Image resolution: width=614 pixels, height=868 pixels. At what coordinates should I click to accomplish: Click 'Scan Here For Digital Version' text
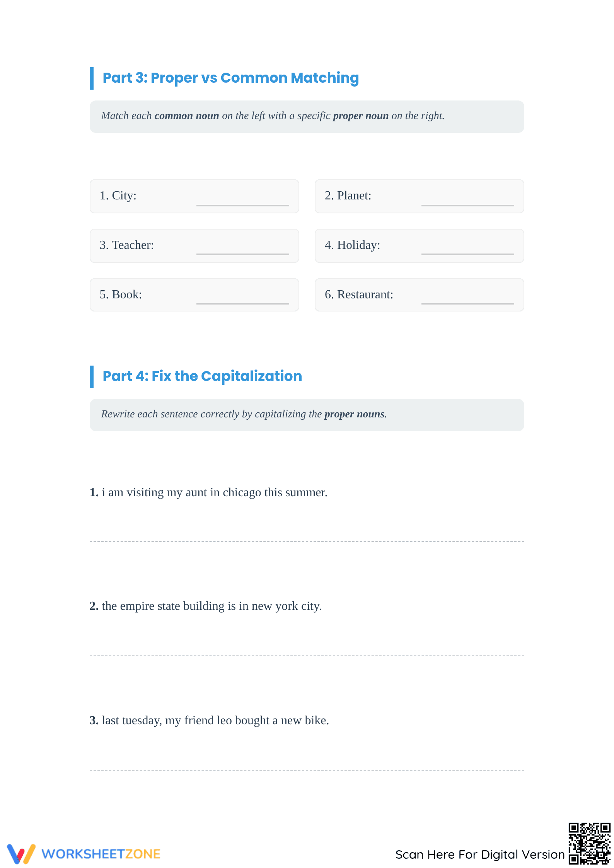coord(480,854)
